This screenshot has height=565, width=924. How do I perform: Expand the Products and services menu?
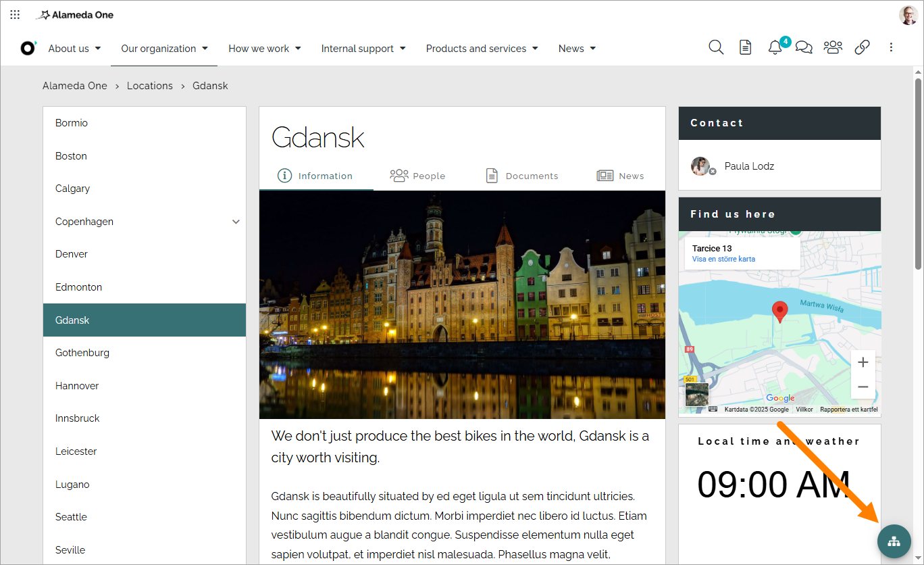(x=482, y=49)
